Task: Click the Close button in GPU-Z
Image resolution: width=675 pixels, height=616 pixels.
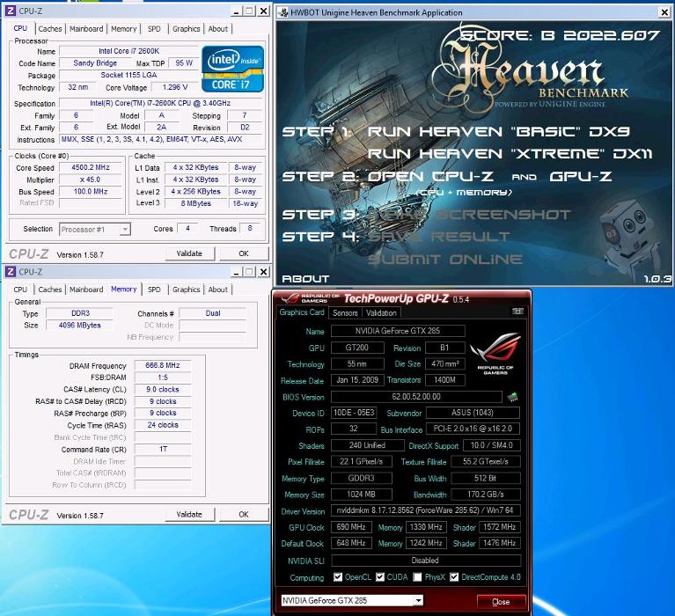Action: point(501,601)
